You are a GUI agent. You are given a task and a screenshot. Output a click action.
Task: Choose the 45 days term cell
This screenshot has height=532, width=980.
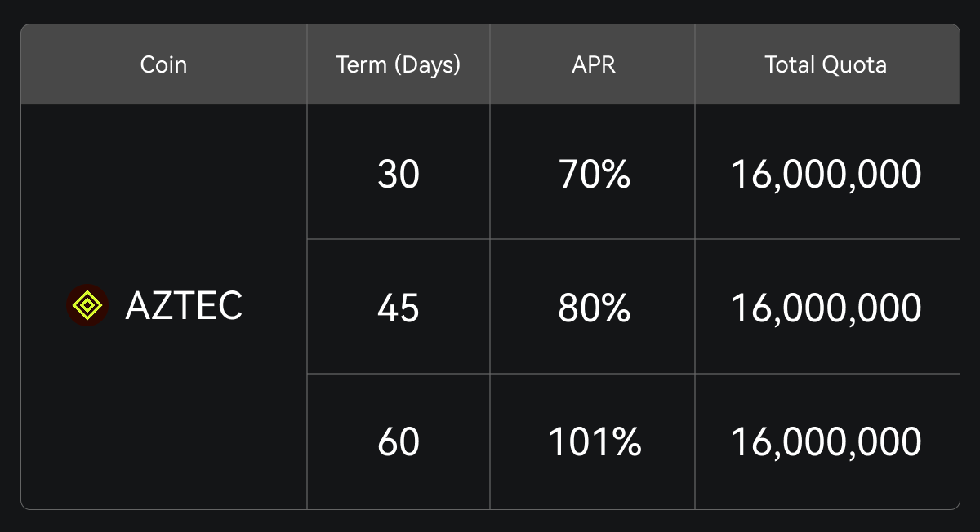pos(399,308)
